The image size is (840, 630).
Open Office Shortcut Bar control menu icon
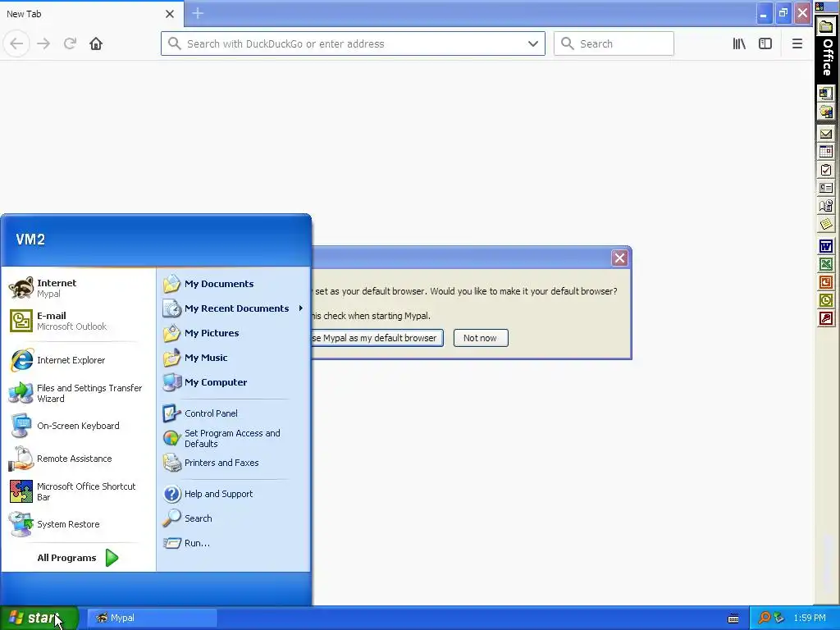coord(819,7)
